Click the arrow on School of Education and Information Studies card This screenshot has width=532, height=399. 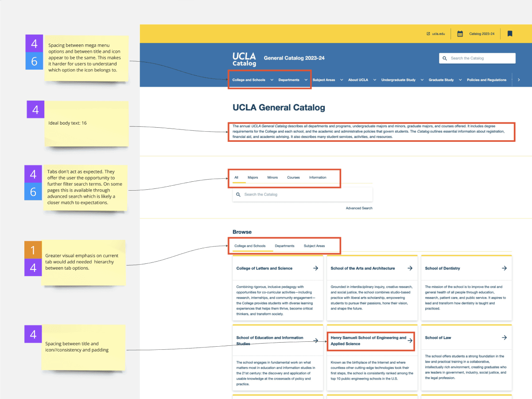click(316, 340)
